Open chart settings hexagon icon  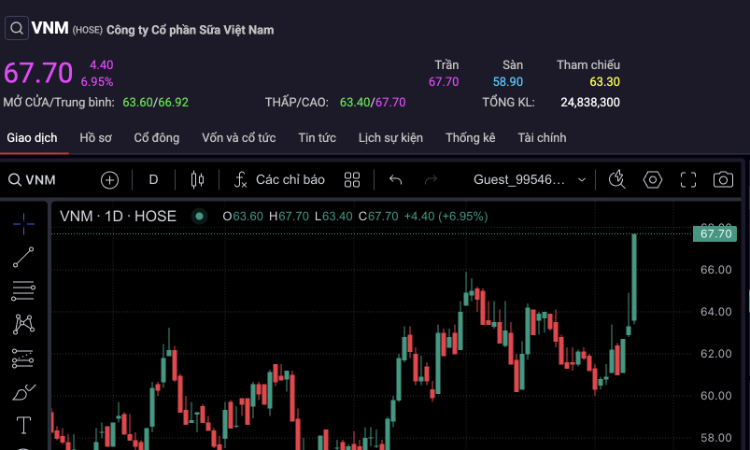(653, 180)
